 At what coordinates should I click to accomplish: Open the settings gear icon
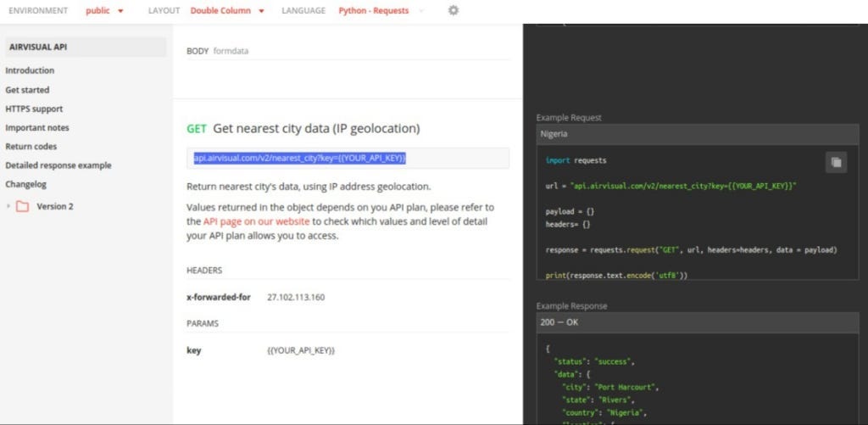click(453, 10)
